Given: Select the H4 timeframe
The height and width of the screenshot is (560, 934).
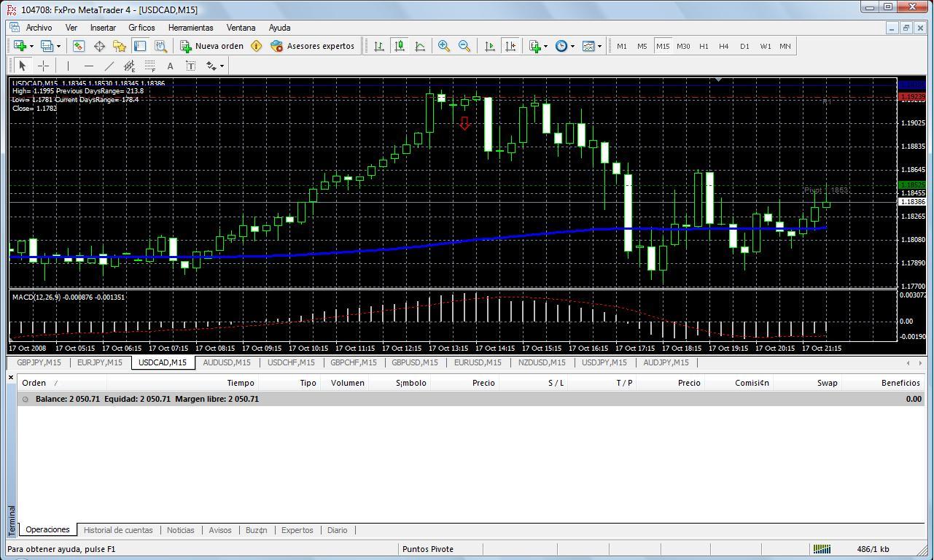Looking at the screenshot, I should click(723, 46).
